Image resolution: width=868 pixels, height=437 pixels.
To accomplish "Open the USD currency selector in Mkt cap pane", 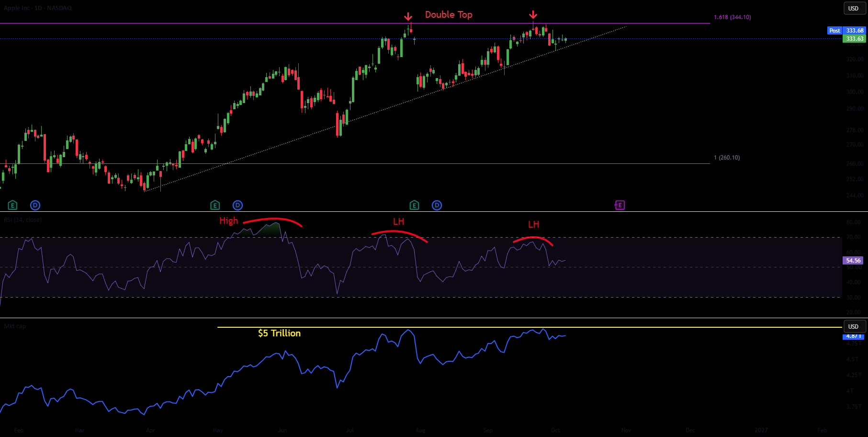I will click(855, 326).
